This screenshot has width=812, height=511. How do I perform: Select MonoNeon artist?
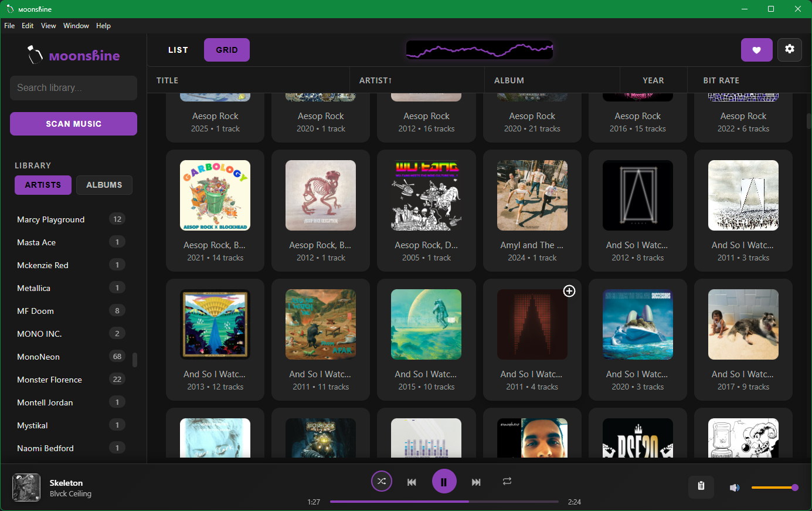(71, 357)
